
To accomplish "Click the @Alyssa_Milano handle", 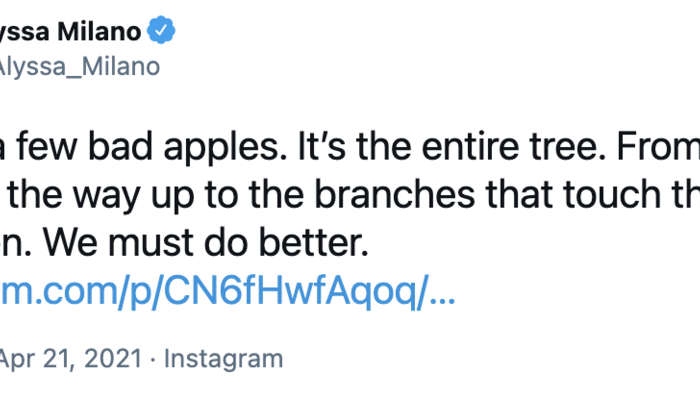I will pos(78,67).
